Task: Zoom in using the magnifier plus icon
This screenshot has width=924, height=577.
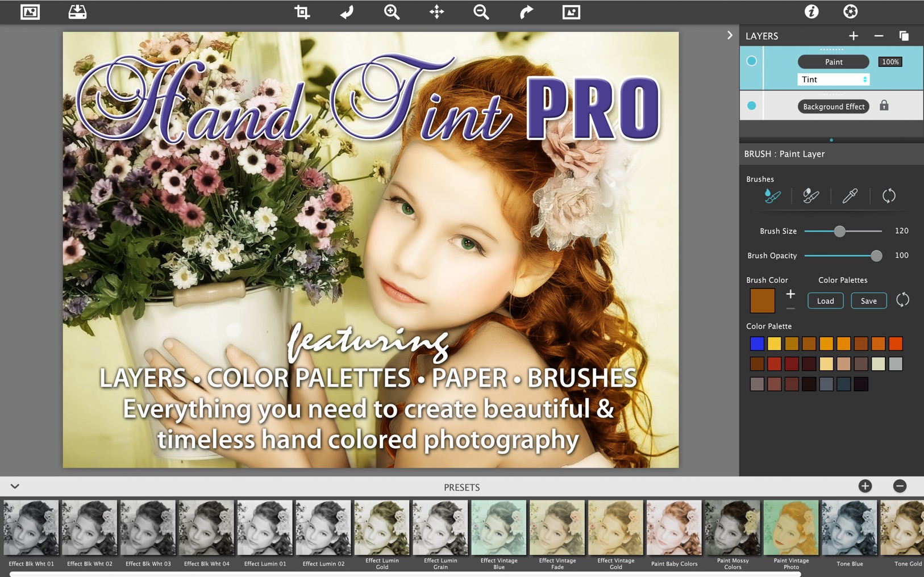Action: point(391,12)
